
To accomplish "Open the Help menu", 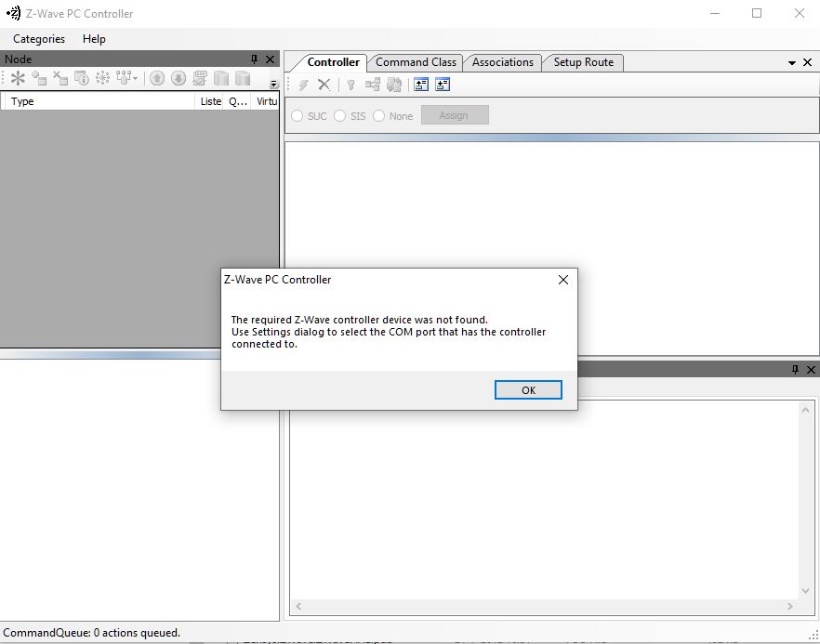I will 94,39.
